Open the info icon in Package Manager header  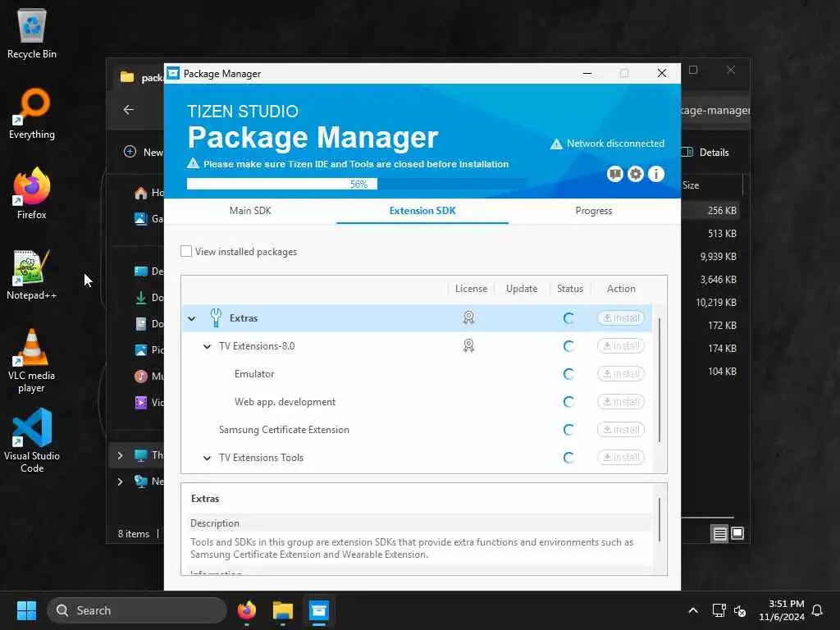(x=655, y=174)
